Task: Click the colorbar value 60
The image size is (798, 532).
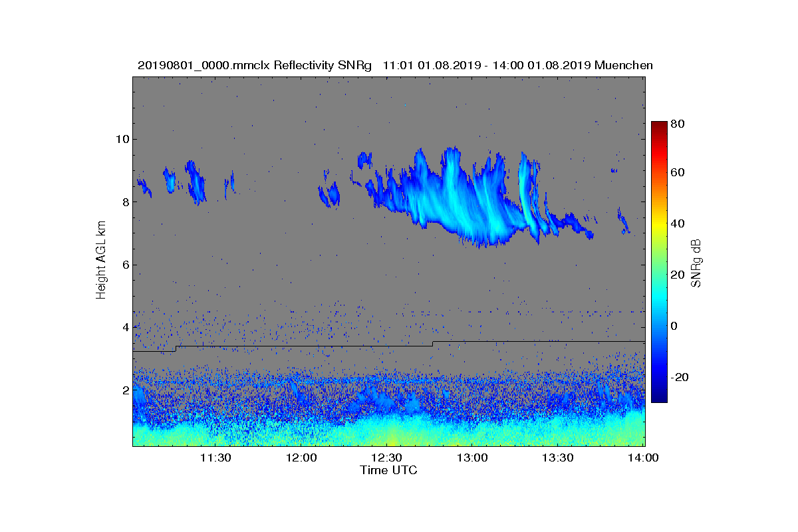Action: [678, 173]
